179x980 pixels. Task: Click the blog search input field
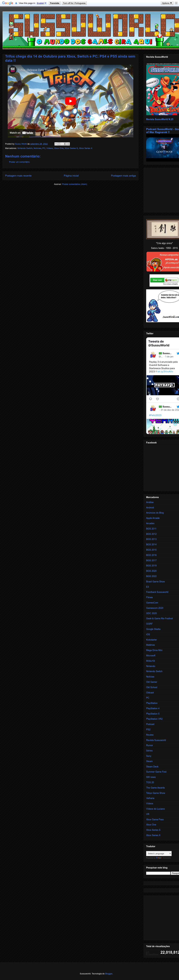point(158,873)
